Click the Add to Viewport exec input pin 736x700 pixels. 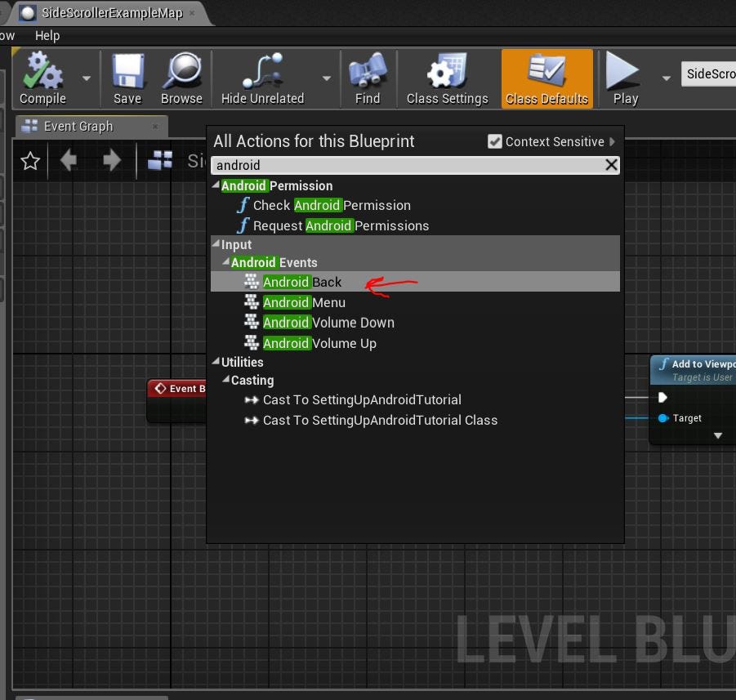point(662,398)
